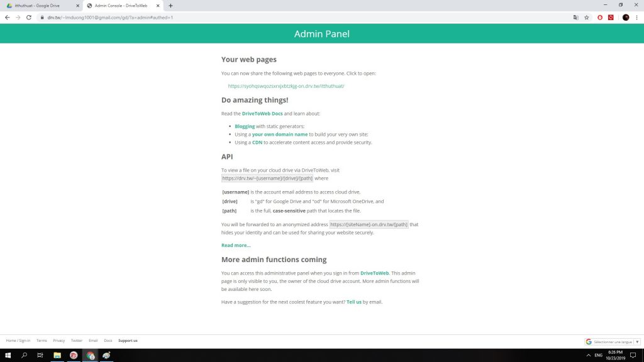
Task: Click the ENG input language indicator
Action: pyautogui.click(x=599, y=355)
